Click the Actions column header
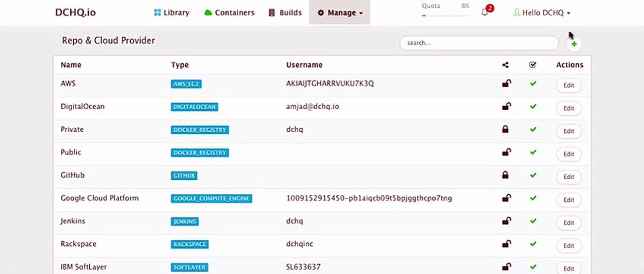This screenshot has width=644, height=274. pyautogui.click(x=569, y=65)
